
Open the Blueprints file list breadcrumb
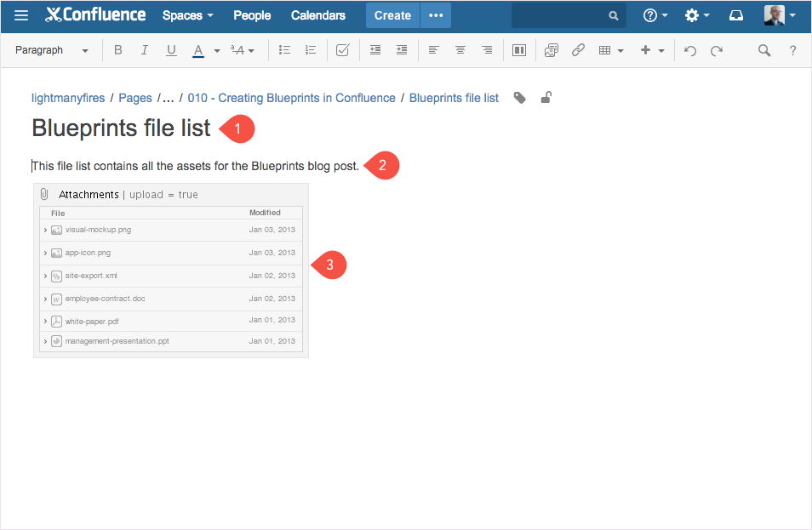pos(454,98)
